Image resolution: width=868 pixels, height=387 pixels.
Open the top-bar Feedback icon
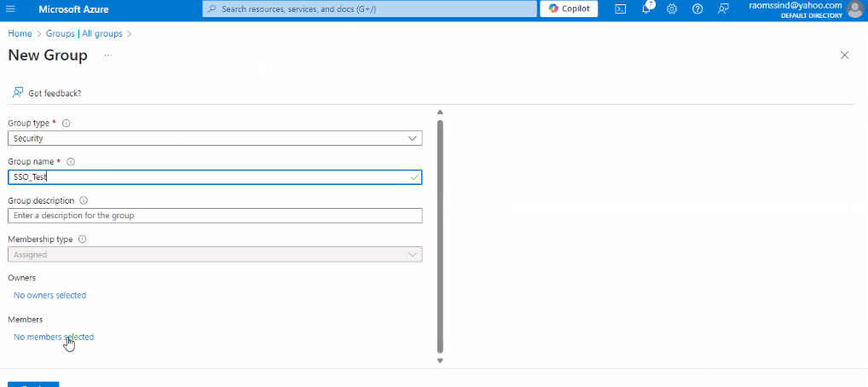(x=723, y=9)
